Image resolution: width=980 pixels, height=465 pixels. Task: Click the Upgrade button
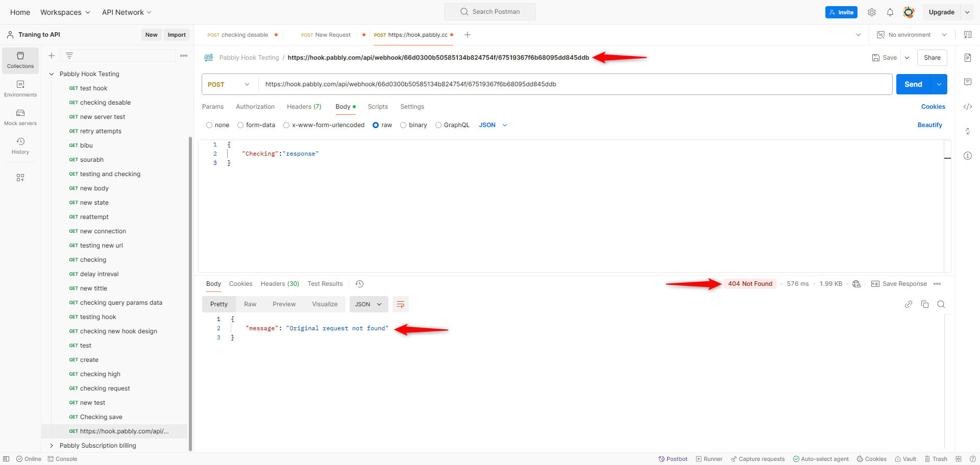pos(942,12)
